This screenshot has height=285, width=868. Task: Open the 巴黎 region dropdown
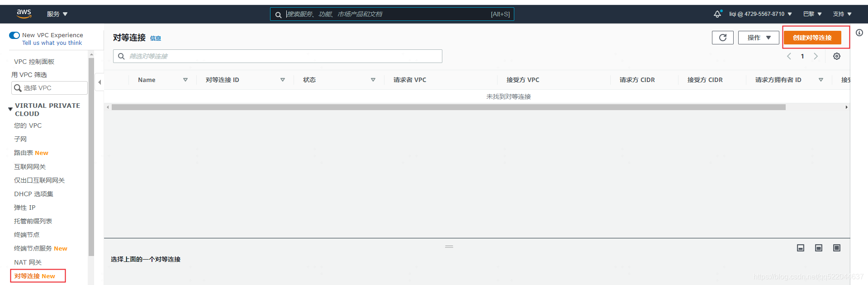click(813, 14)
